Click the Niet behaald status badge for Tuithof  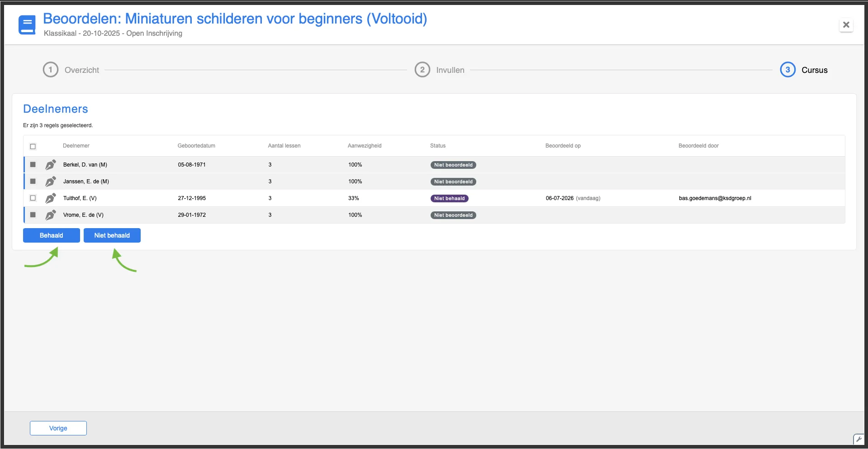pos(449,198)
